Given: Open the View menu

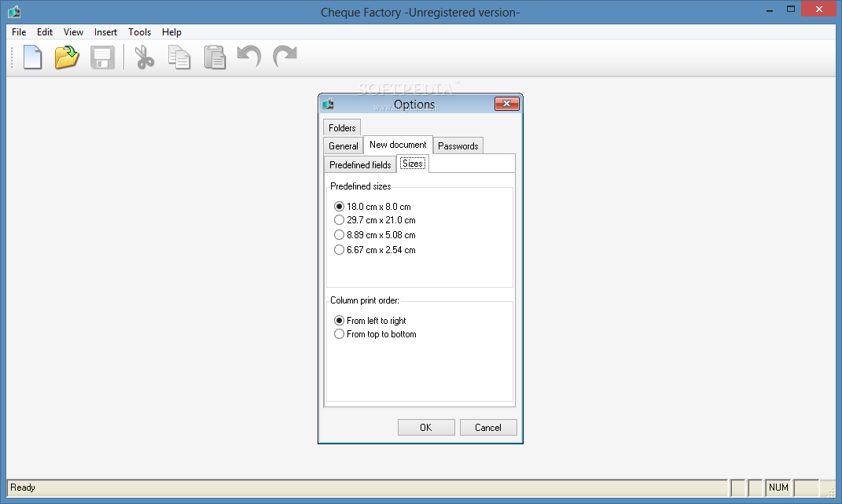Looking at the screenshot, I should click(74, 32).
